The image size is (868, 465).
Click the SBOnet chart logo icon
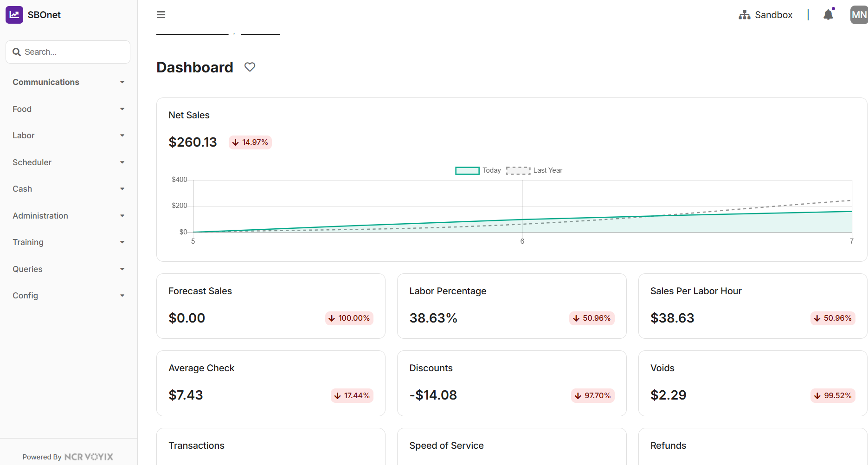tap(14, 15)
